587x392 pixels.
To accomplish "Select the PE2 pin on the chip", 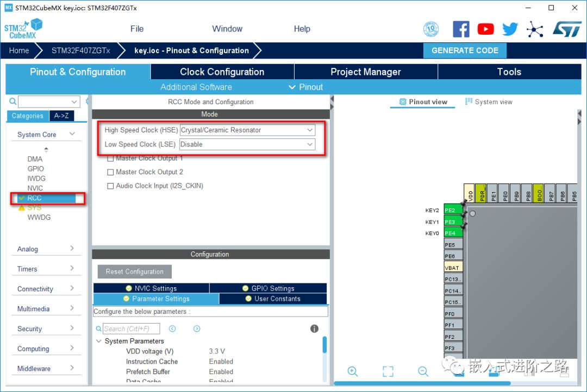I will [453, 210].
